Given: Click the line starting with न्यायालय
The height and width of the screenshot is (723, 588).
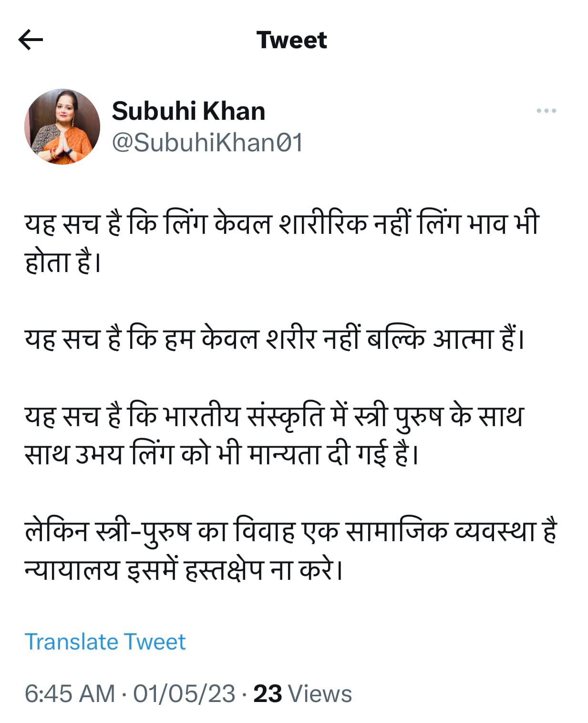Looking at the screenshot, I should (x=184, y=569).
